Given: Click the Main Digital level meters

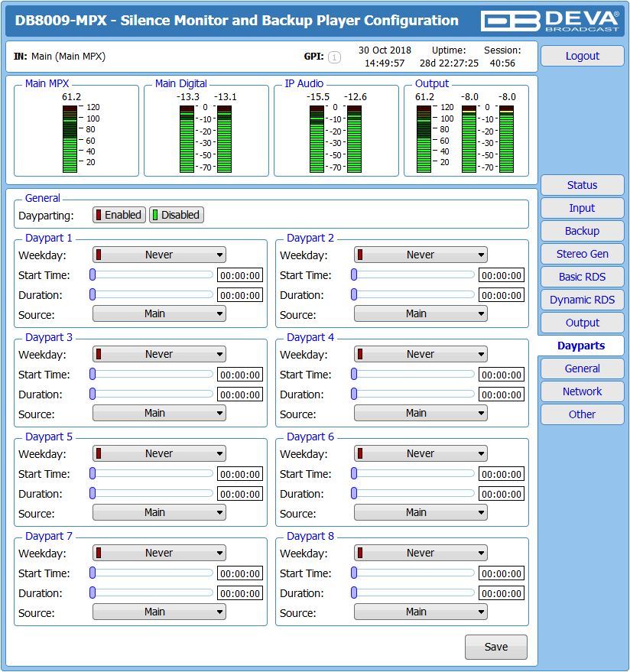Looking at the screenshot, I should (x=206, y=139).
